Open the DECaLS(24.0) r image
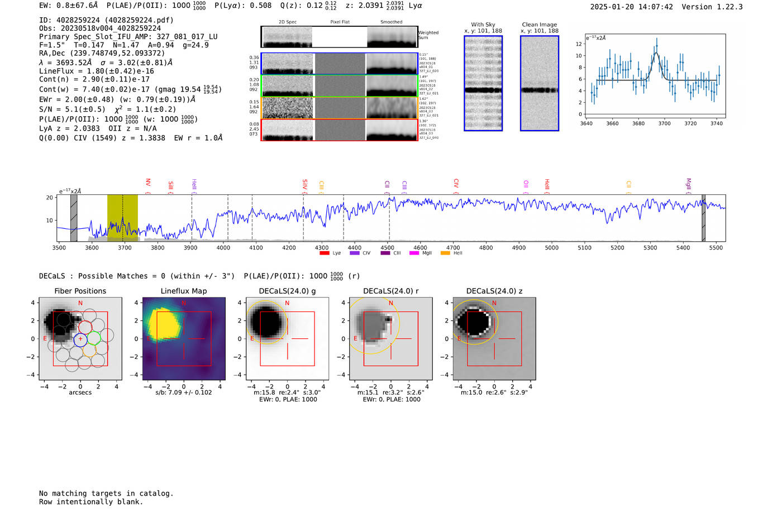 click(x=391, y=338)
